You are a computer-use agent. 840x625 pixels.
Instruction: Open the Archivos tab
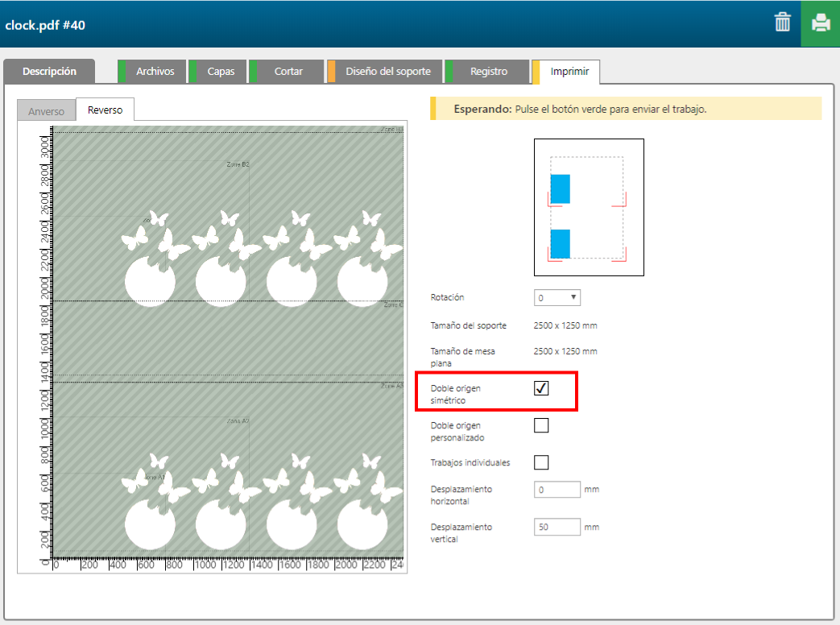[x=154, y=72]
